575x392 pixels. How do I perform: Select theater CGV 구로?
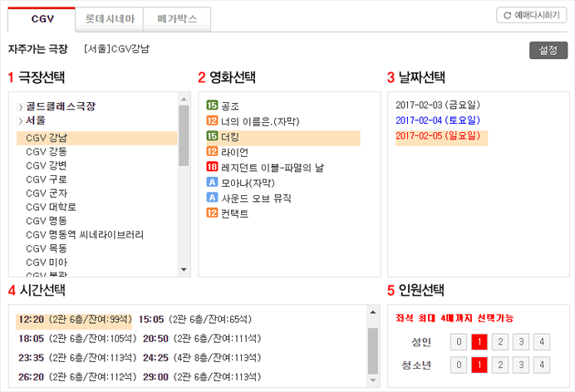coord(47,179)
